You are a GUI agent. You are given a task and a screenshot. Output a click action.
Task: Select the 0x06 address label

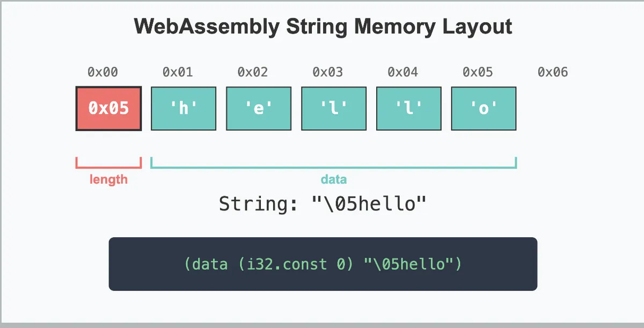553,72
